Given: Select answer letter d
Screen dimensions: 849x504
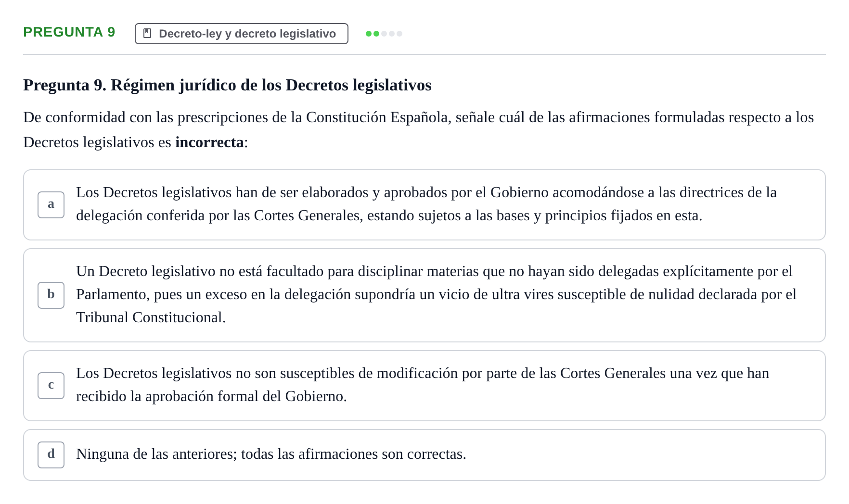Looking at the screenshot, I should (51, 454).
